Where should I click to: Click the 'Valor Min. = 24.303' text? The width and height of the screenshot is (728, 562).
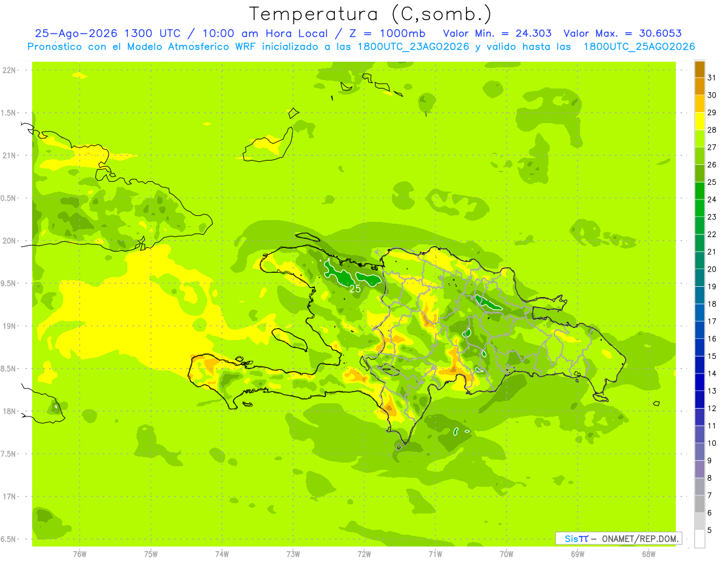[497, 33]
